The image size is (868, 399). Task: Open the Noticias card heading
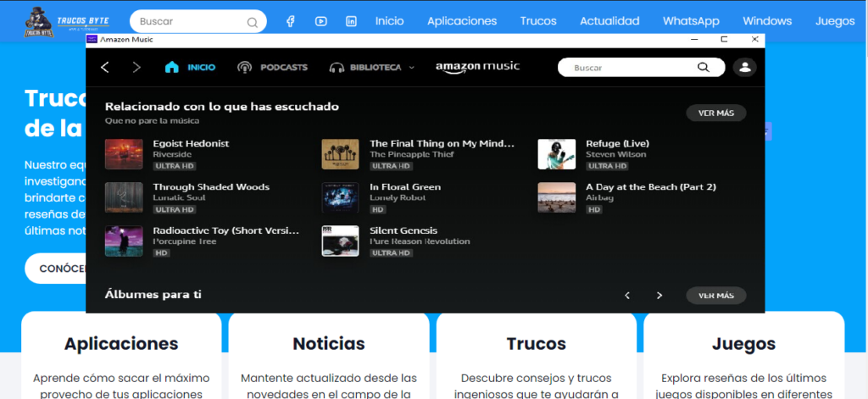(329, 344)
